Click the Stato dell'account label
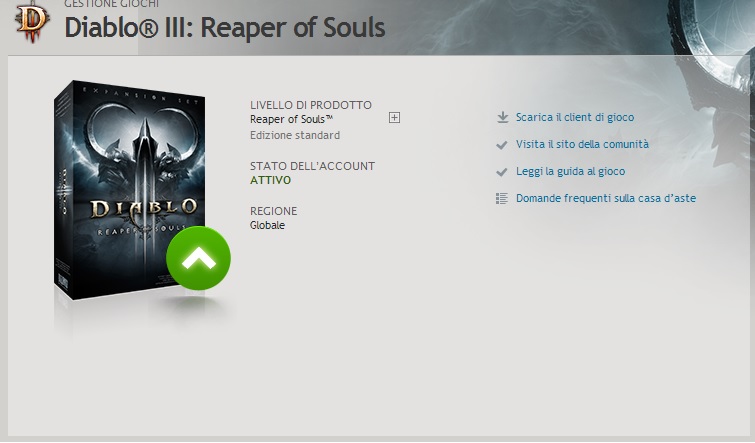The image size is (755, 443). point(312,166)
